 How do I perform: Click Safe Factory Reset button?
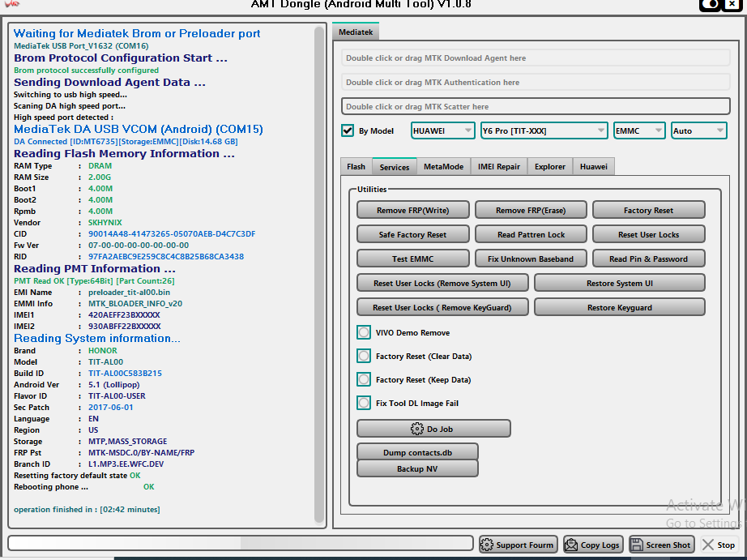[x=413, y=234]
